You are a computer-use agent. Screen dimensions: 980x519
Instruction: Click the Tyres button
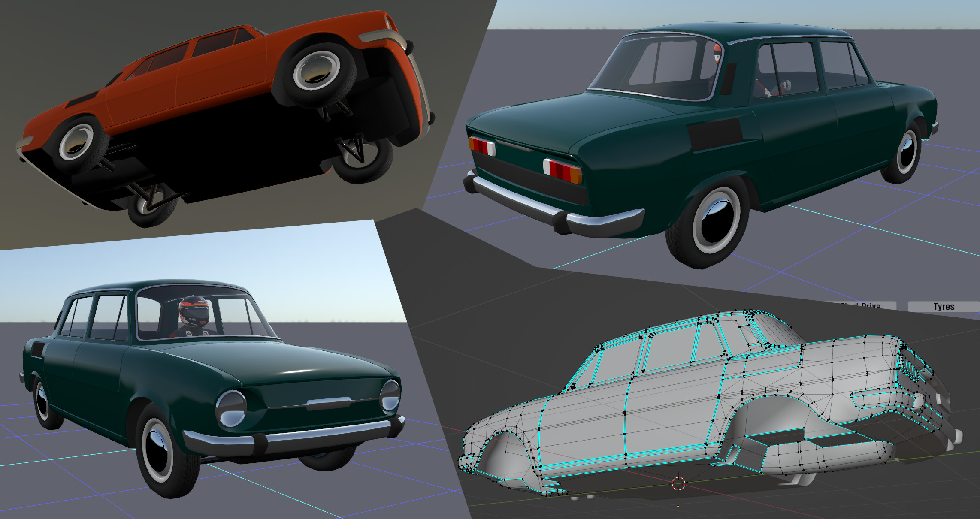943,307
